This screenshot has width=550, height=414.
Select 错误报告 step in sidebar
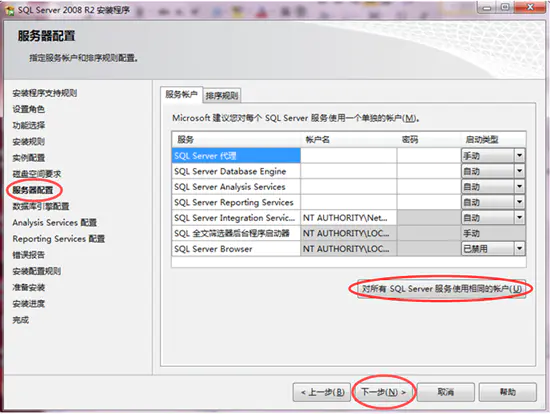[28, 255]
